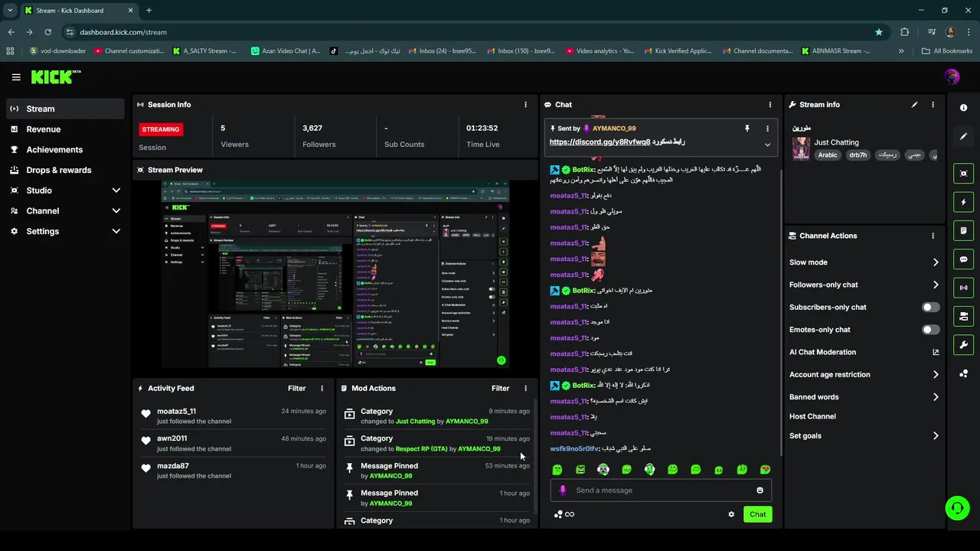Click the purple microphone chat identity icon

point(563,491)
